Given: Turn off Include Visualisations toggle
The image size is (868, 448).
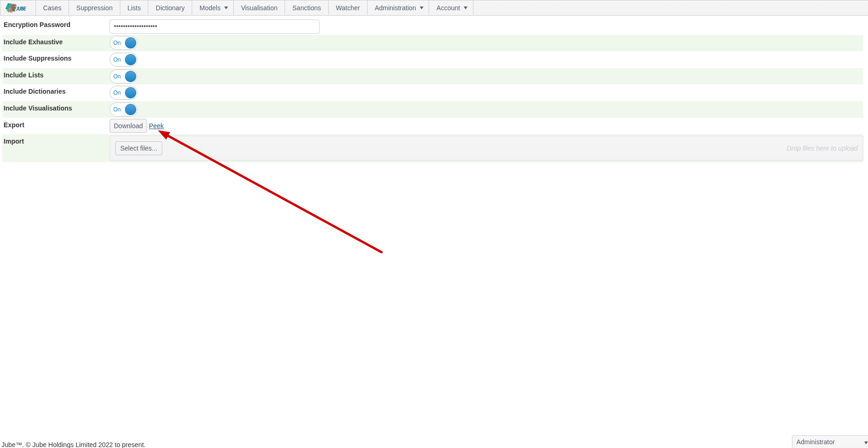Looking at the screenshot, I should coord(124,110).
